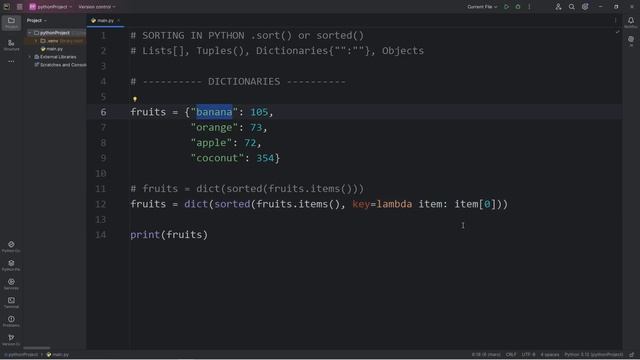Open the Problems tool window
Screen dimensions: 640x360
11,321
